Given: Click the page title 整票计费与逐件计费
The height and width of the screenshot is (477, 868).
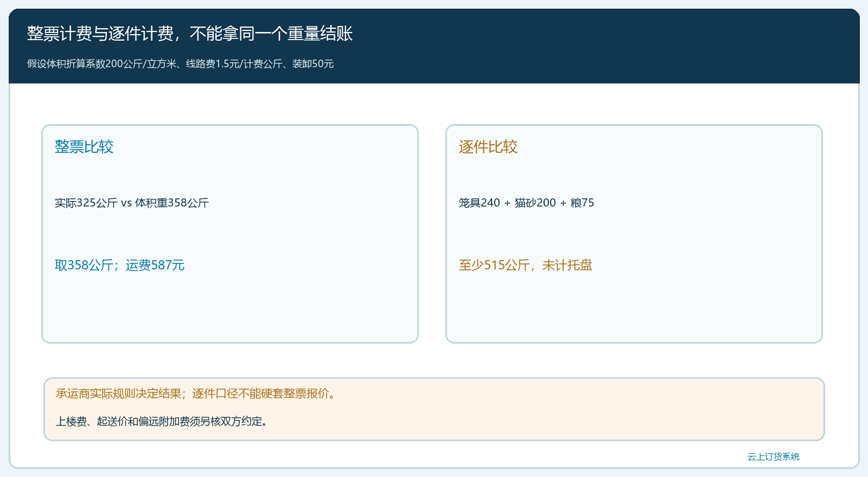Looking at the screenshot, I should coord(190,34).
